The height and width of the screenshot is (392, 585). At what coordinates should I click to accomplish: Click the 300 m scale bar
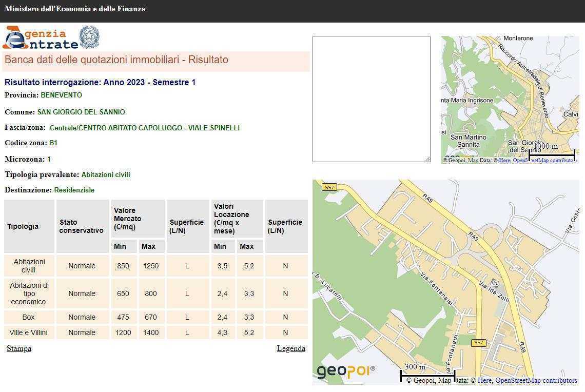[x=427, y=375]
